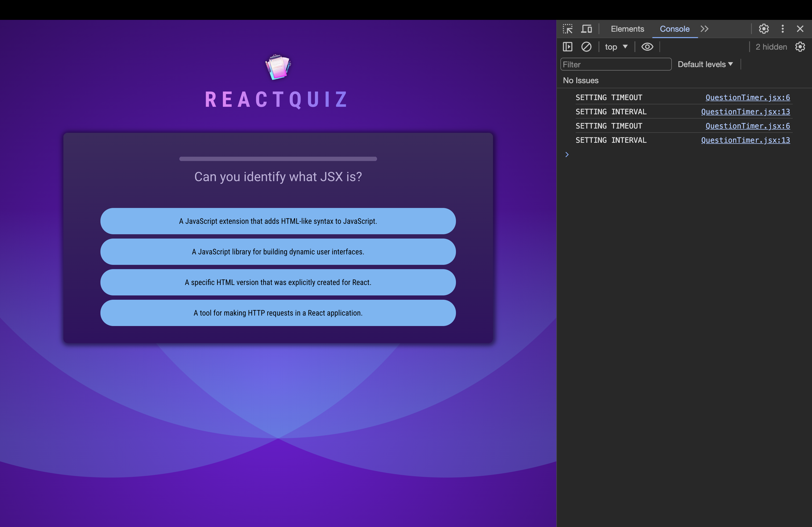Show more DevTools tabs chevron

pyautogui.click(x=704, y=29)
